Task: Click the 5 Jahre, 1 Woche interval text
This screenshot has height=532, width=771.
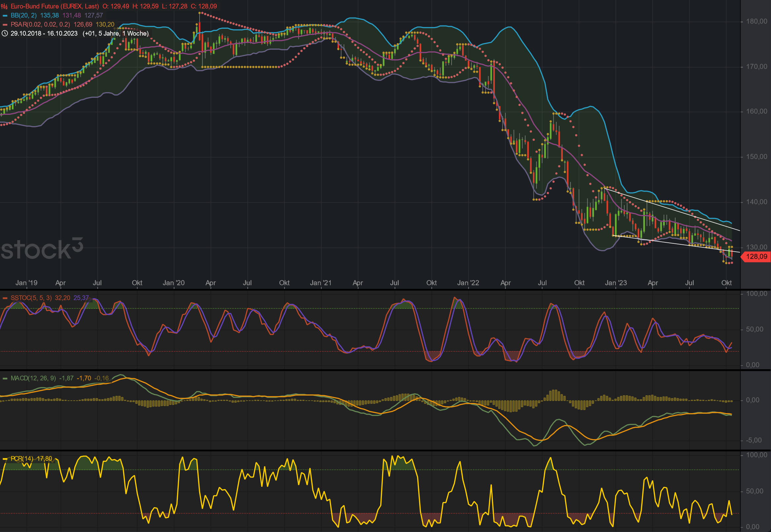Action: (123, 34)
